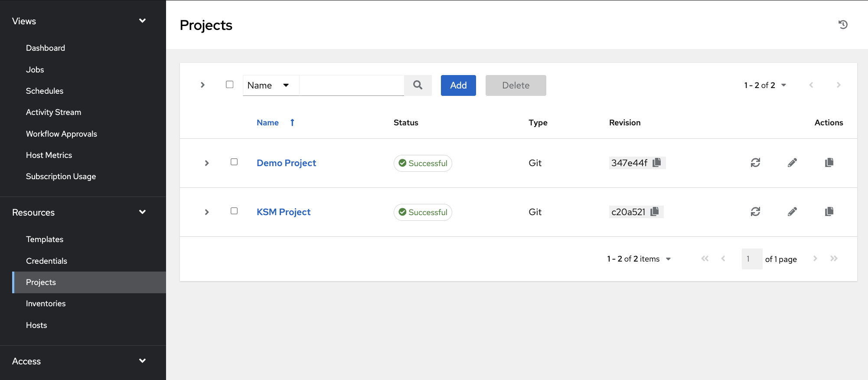This screenshot has height=380, width=868.
Task: Sync the KSM Project
Action: point(755,212)
